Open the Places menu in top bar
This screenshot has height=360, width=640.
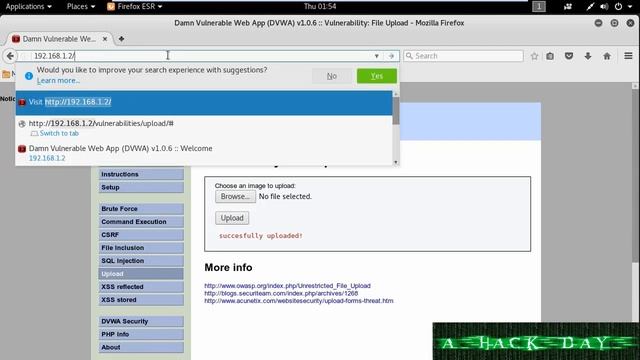(x=81, y=7)
